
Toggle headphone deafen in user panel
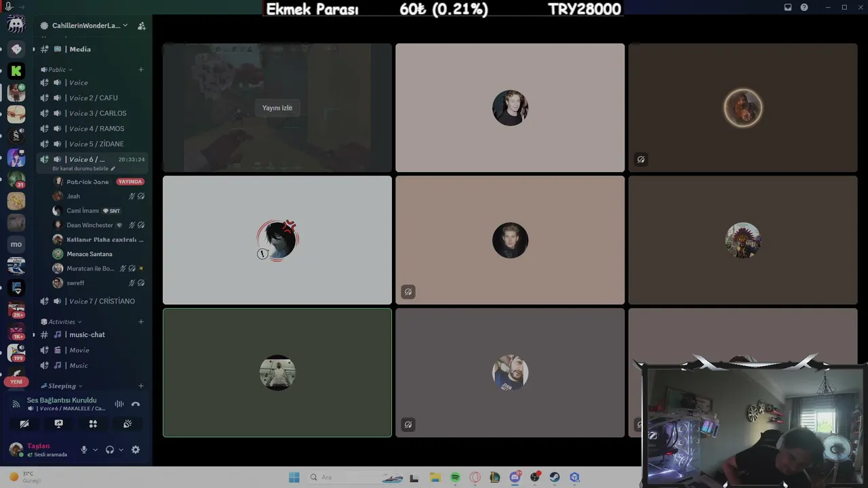click(110, 449)
